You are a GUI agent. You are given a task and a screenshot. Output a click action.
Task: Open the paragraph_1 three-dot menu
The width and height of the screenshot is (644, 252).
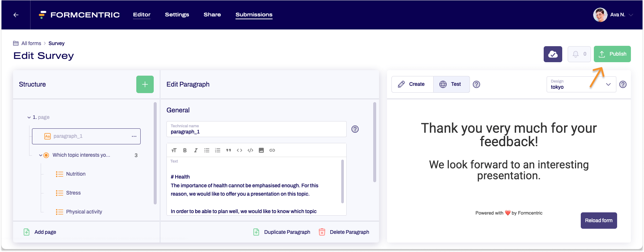coord(134,136)
